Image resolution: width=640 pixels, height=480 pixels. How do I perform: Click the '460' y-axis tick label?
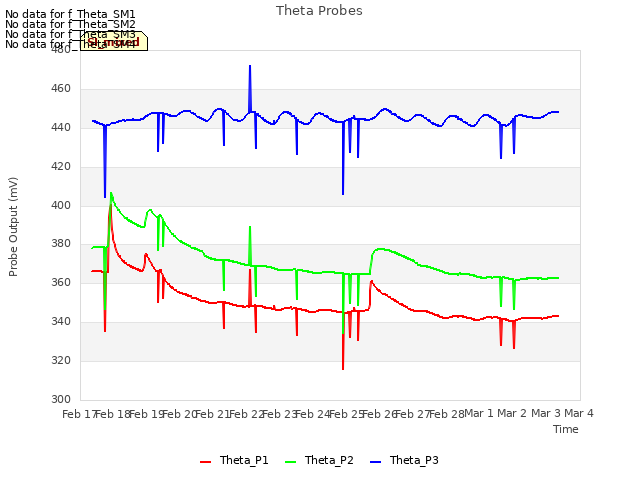(x=61, y=89)
